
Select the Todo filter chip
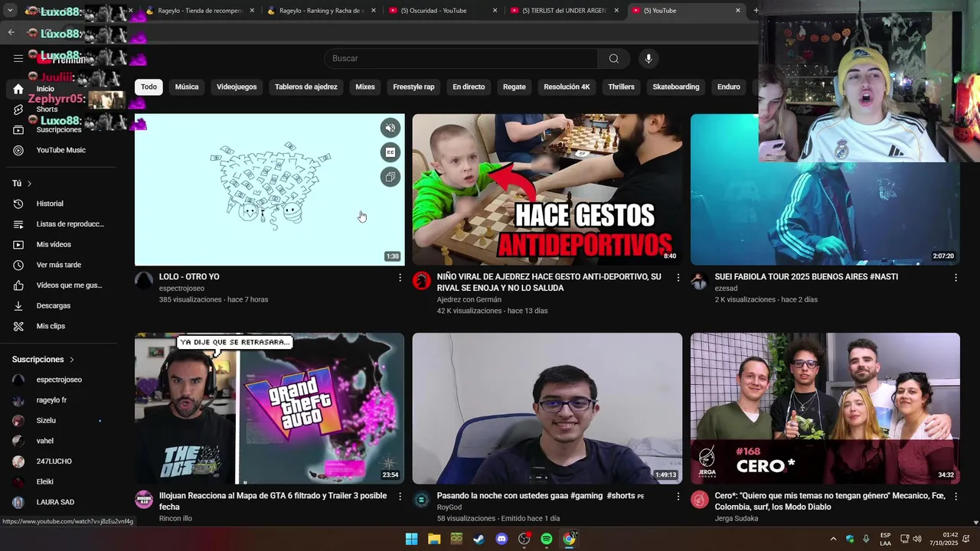click(x=149, y=86)
